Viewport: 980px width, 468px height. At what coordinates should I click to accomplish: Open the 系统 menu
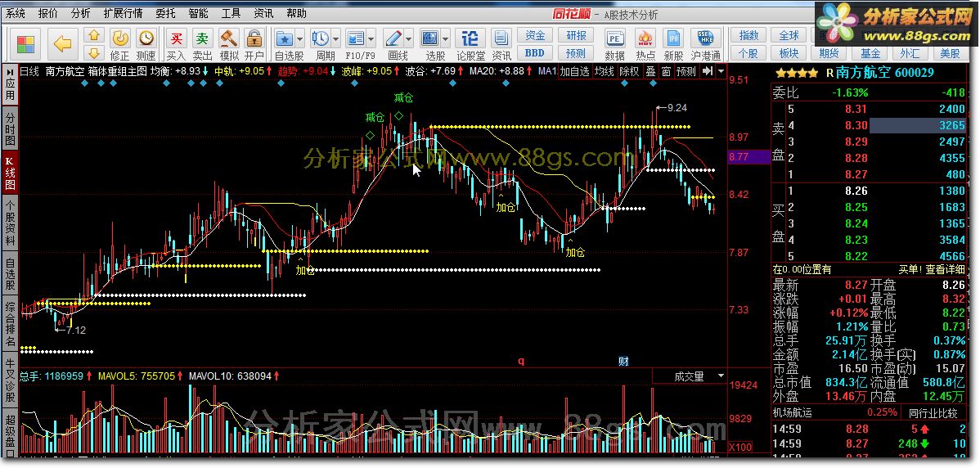click(16, 13)
